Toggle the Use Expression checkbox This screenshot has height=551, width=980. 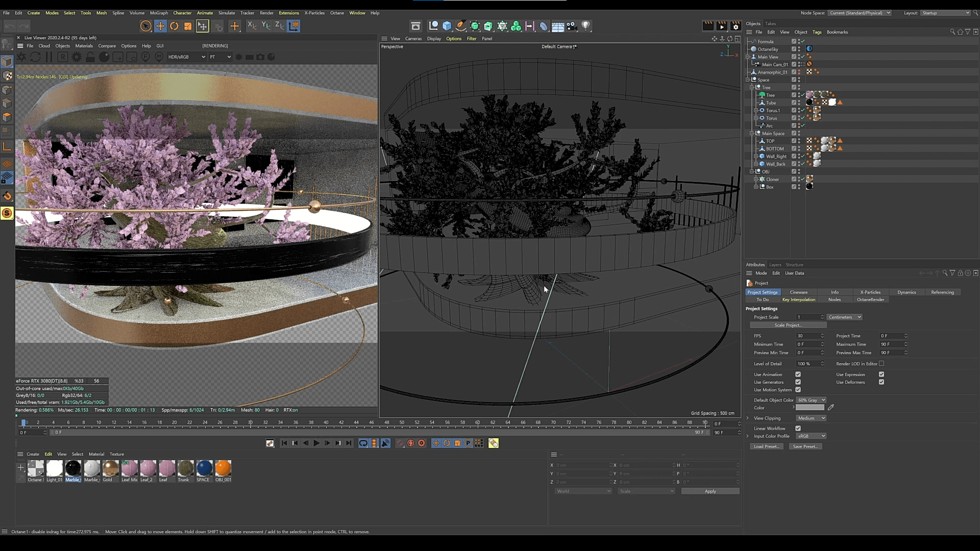[x=881, y=374]
